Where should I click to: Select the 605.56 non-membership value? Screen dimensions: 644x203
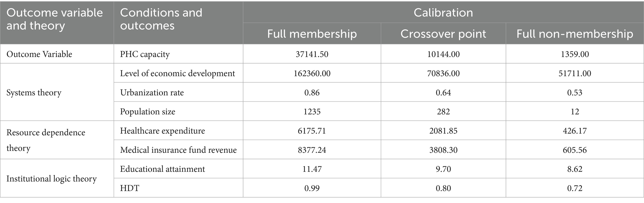[575, 150]
